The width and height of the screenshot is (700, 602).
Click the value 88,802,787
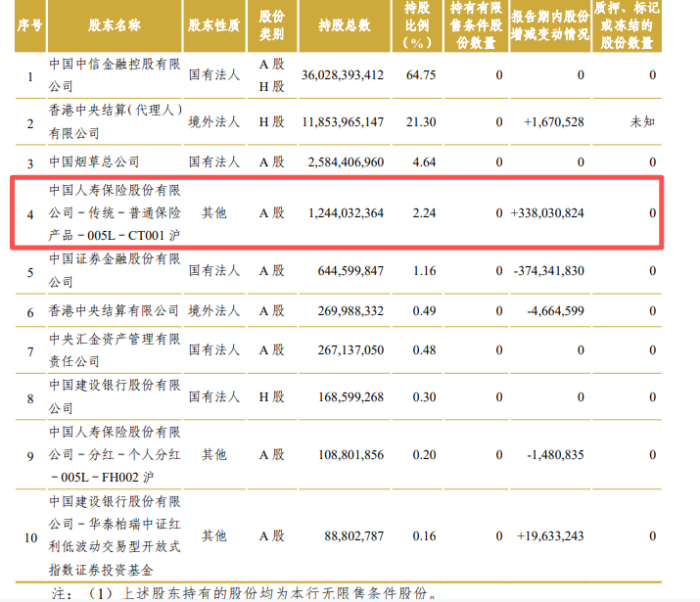click(x=353, y=536)
